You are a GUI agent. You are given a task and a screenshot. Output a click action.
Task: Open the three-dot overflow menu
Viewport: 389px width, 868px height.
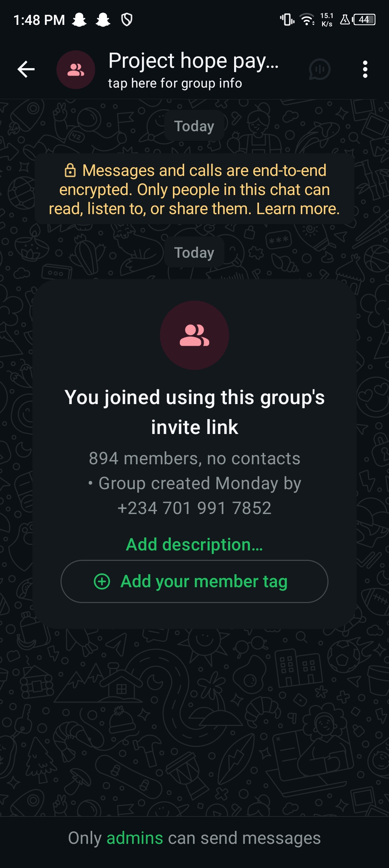(x=365, y=69)
